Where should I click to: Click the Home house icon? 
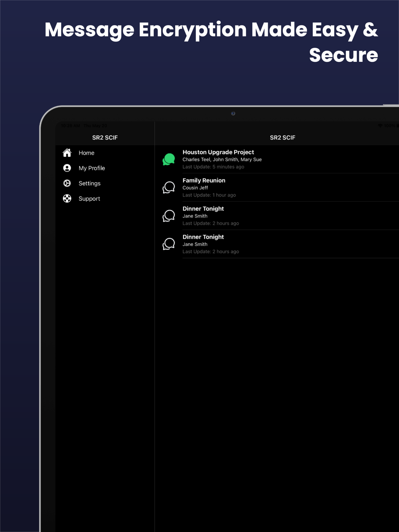coord(67,153)
